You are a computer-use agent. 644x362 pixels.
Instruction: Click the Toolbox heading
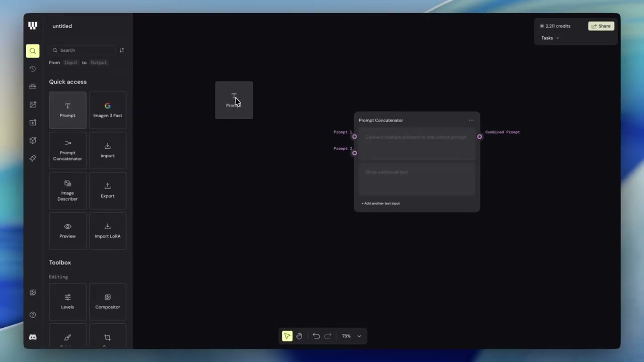coord(60,262)
